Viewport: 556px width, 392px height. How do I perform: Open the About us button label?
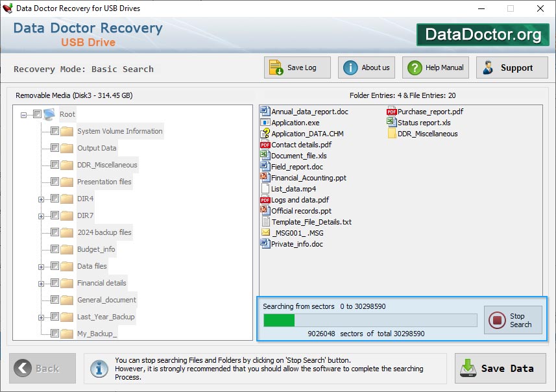[376, 67]
